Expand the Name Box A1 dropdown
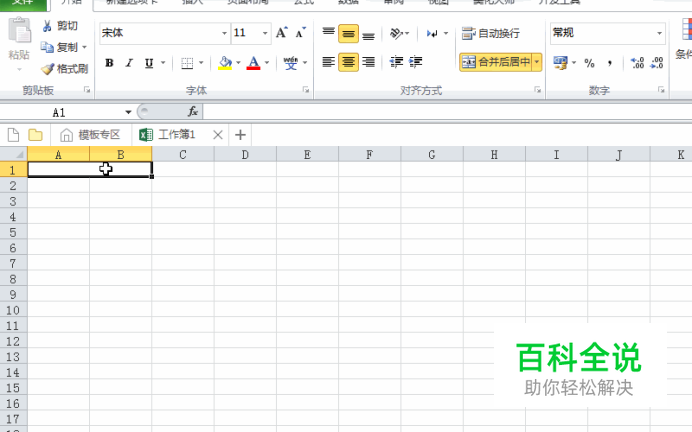 (x=128, y=112)
